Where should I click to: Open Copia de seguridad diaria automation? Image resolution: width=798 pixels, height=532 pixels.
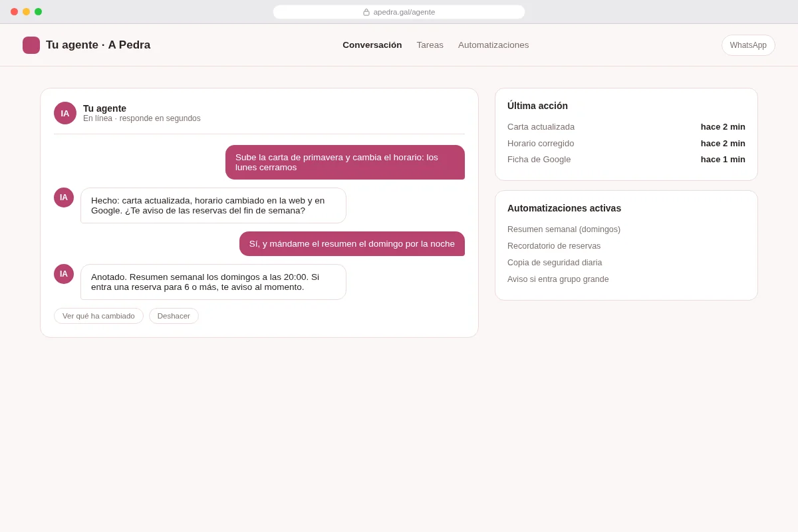[x=555, y=263]
